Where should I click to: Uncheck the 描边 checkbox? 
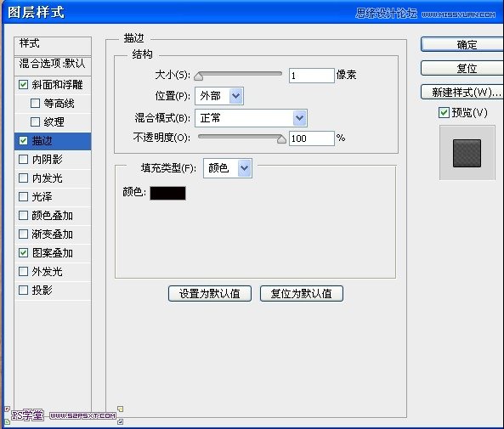pos(23,141)
